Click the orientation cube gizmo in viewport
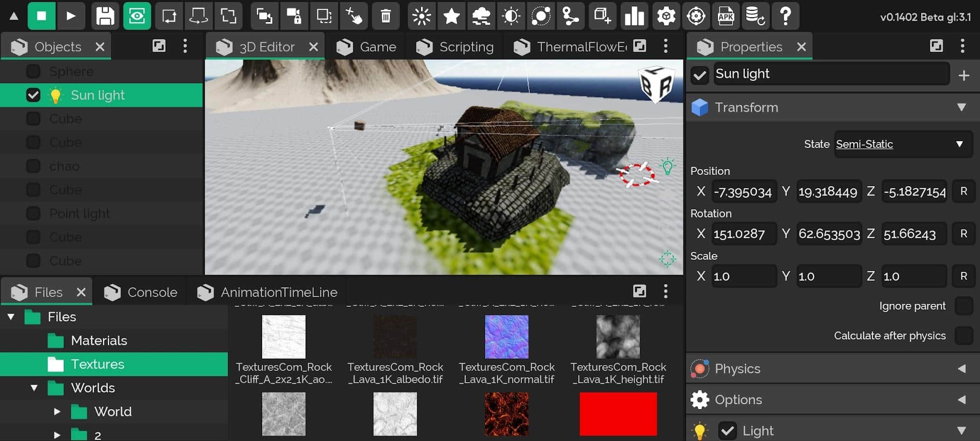980x441 pixels. [656, 84]
